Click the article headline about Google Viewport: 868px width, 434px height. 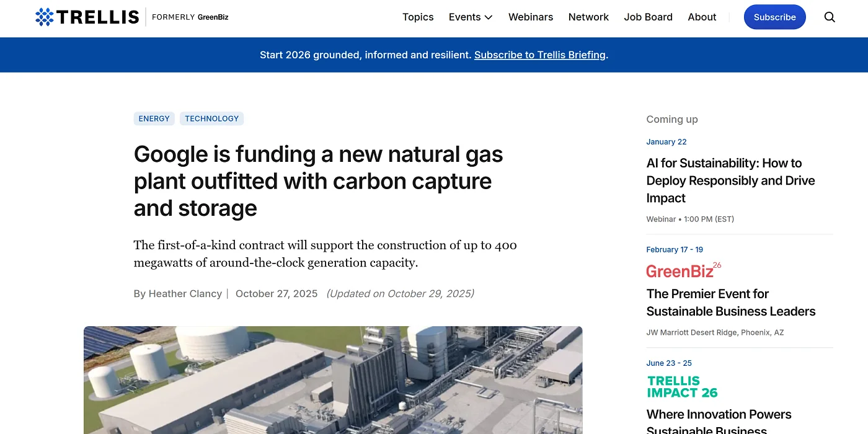(318, 181)
